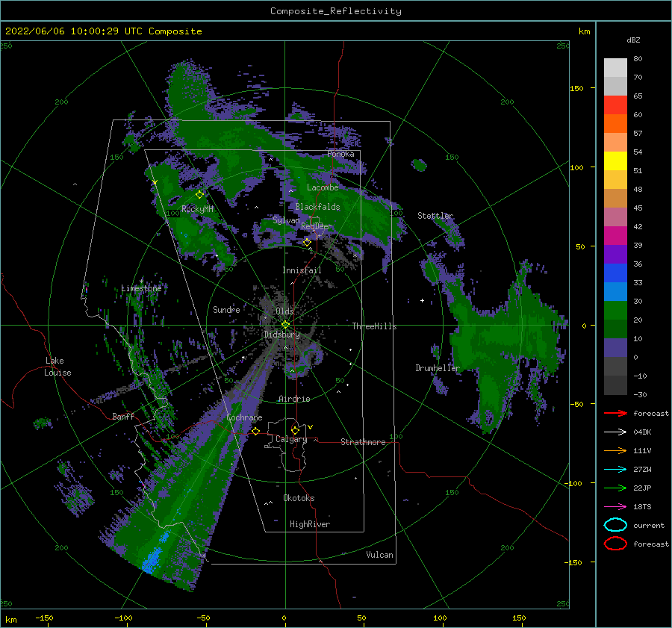Click the 51 dBZ yellow color swatch
This screenshot has width=672, height=628.
coord(615,161)
